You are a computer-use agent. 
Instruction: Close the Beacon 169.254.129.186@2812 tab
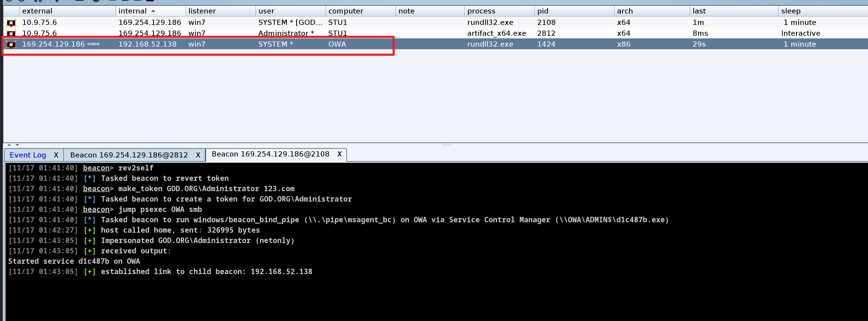[198, 155]
